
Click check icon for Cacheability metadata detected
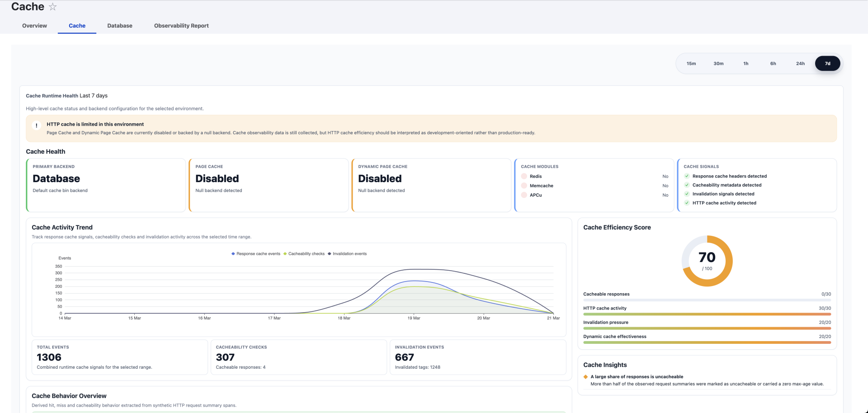coord(687,185)
